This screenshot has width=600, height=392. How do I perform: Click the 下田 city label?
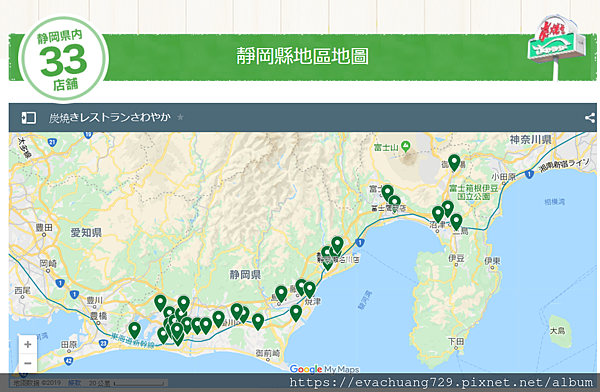(x=456, y=341)
